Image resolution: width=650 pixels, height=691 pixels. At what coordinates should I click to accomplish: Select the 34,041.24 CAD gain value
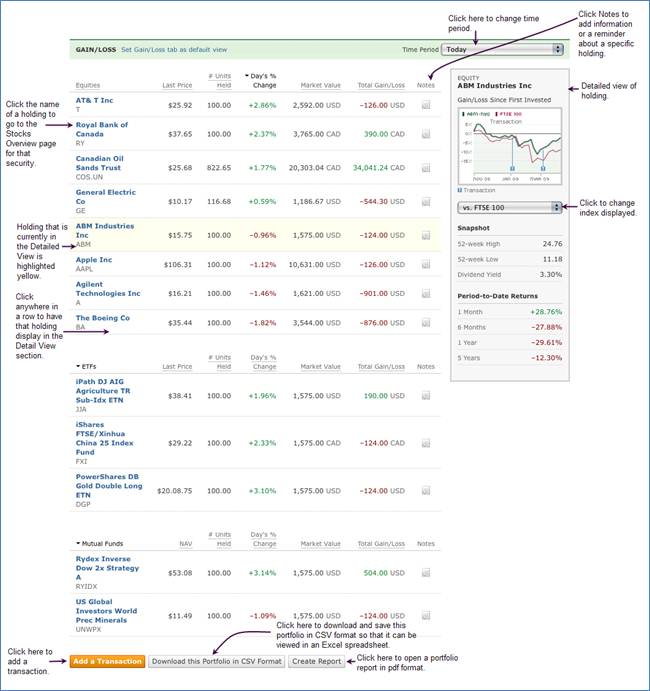click(x=379, y=168)
